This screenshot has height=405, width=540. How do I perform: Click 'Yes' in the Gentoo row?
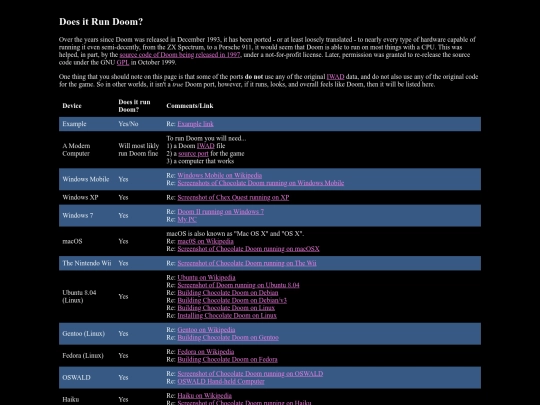click(123, 334)
